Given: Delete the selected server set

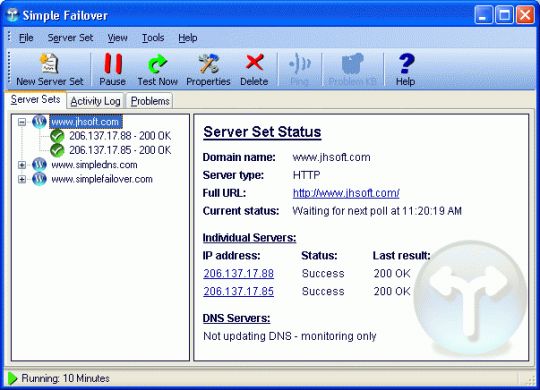Looking at the screenshot, I should tap(254, 70).
